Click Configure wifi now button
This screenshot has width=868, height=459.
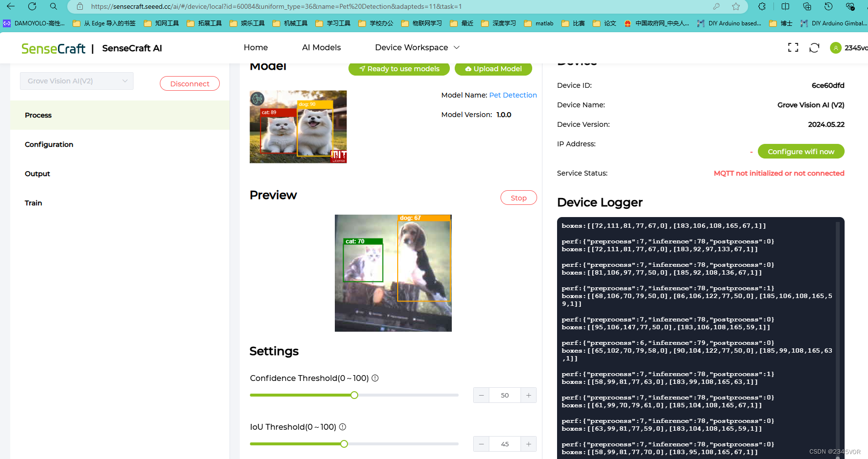click(x=801, y=151)
